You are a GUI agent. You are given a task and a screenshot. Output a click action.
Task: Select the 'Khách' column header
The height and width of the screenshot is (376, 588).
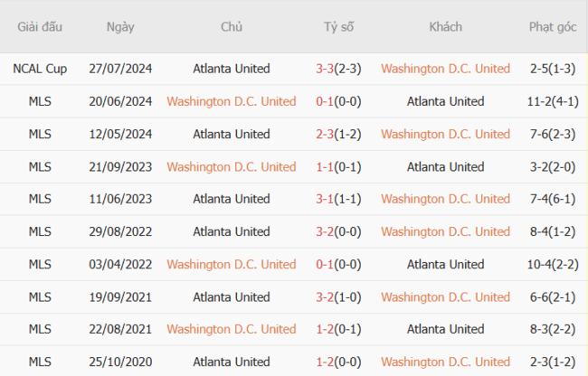point(445,27)
